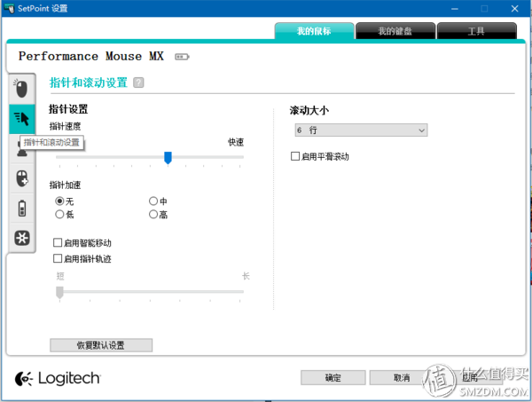Viewport: 532px width, 402px height.
Task: Open the asterisk Unifying sidebar icon
Action: click(x=21, y=238)
